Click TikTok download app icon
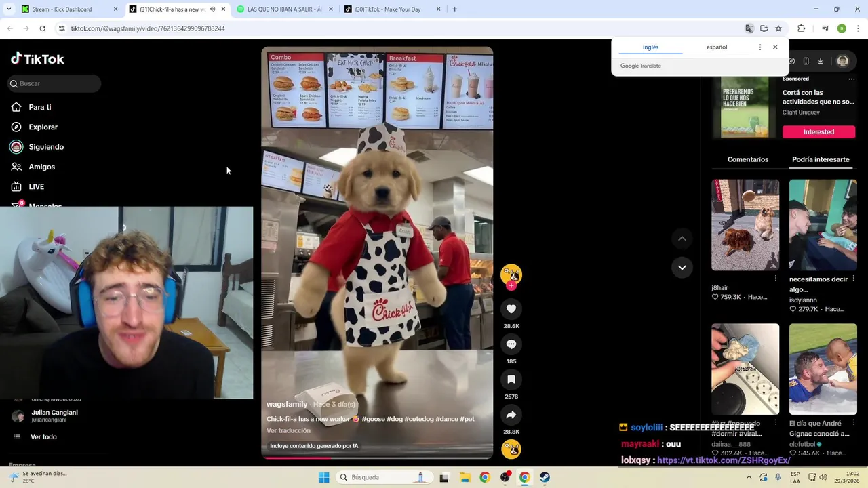 click(x=820, y=61)
